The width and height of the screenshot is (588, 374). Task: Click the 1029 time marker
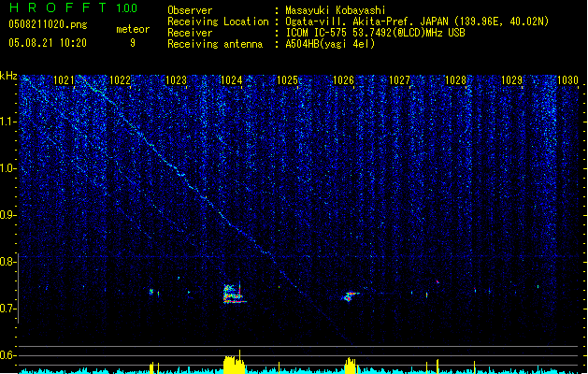(x=511, y=80)
